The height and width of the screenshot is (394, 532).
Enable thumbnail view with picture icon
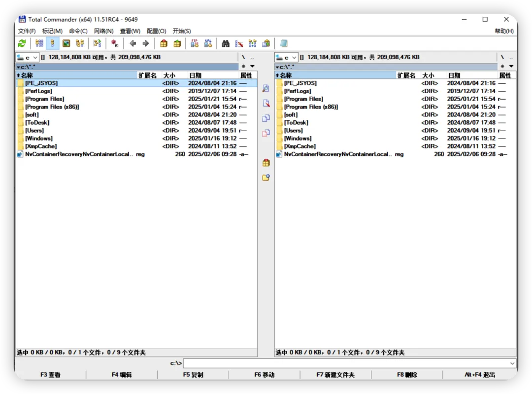(x=66, y=43)
